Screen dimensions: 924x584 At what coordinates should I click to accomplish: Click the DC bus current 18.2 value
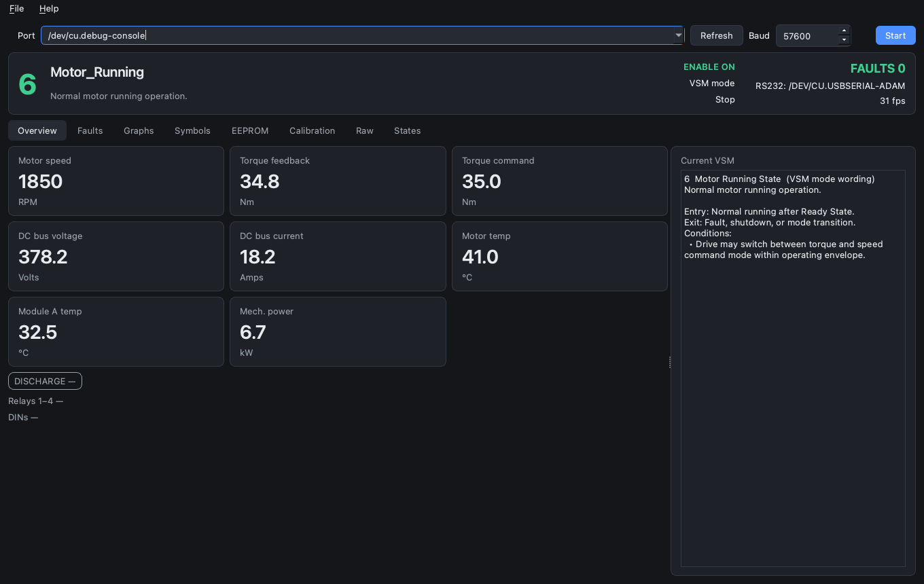point(257,257)
